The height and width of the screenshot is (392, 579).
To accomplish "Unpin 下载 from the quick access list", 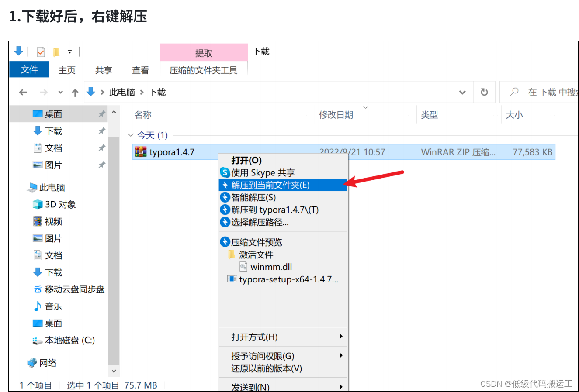I will (101, 131).
